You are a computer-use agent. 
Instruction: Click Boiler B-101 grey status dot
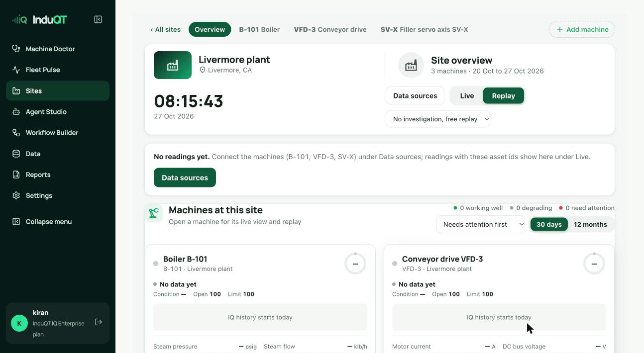(x=156, y=264)
